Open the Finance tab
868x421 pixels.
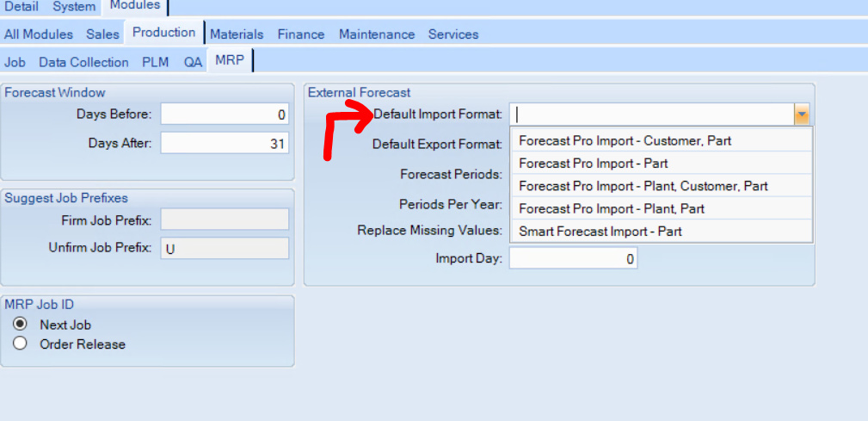(x=301, y=34)
